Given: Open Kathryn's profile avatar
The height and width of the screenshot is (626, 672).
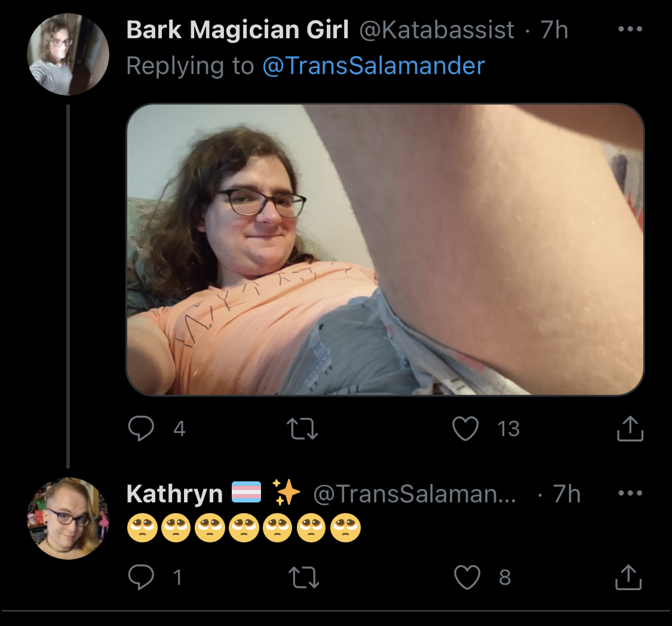Looking at the screenshot, I should tap(67, 518).
